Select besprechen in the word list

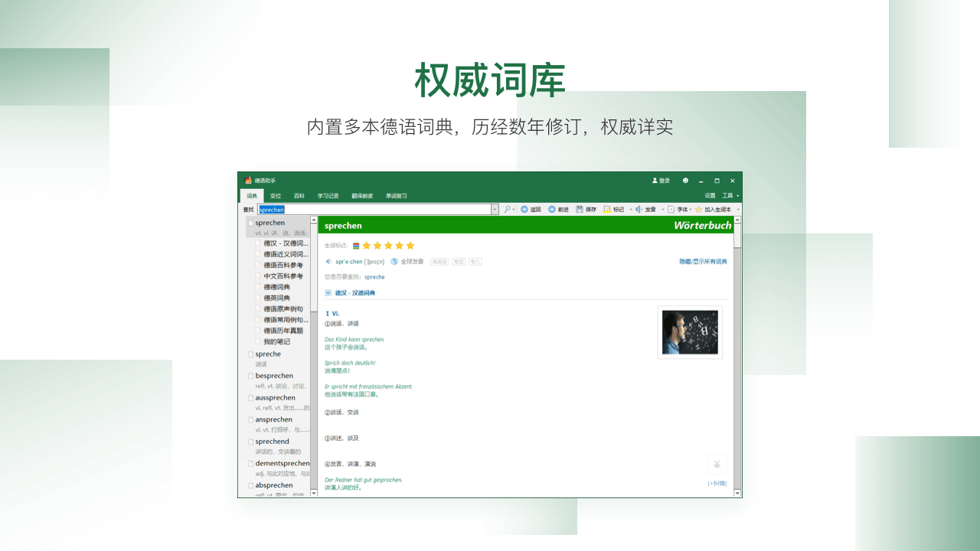[274, 376]
